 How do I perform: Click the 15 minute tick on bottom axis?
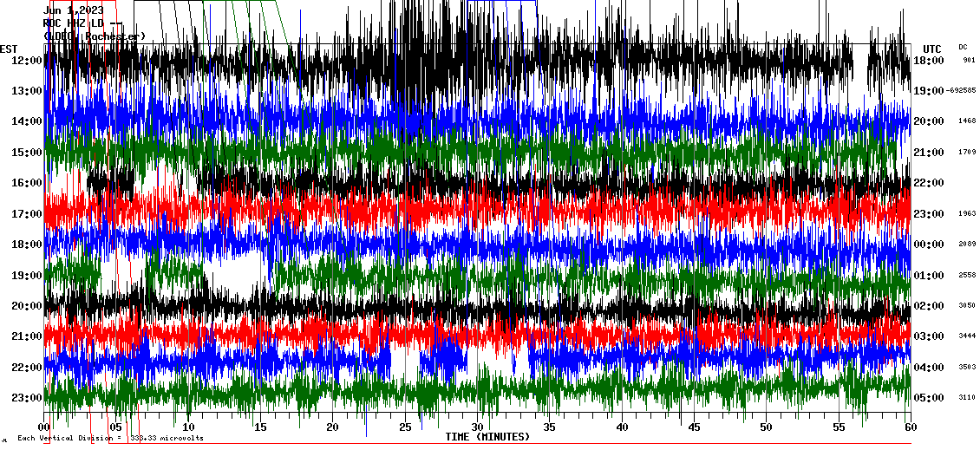[x=260, y=427]
